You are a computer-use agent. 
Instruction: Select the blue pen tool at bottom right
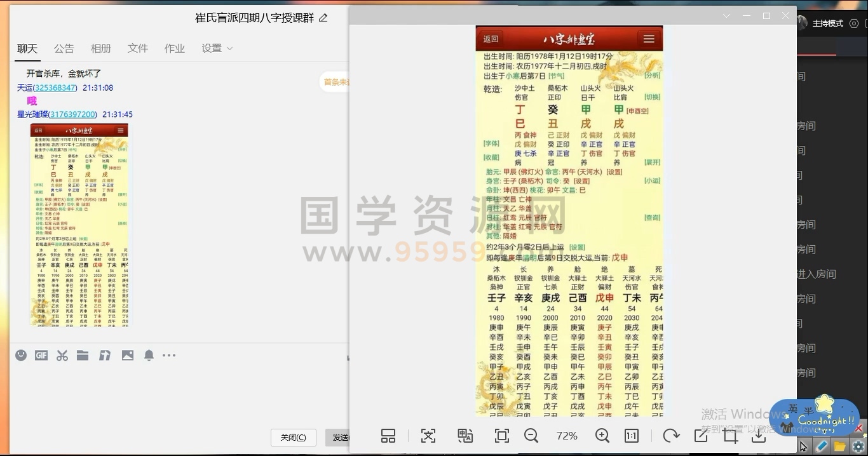point(822,447)
